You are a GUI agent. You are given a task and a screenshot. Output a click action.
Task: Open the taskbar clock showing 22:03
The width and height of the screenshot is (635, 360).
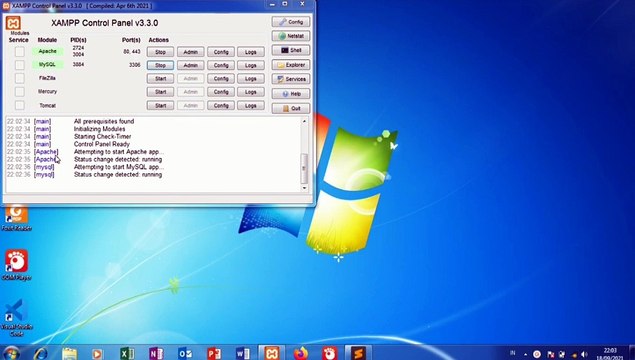609,354
